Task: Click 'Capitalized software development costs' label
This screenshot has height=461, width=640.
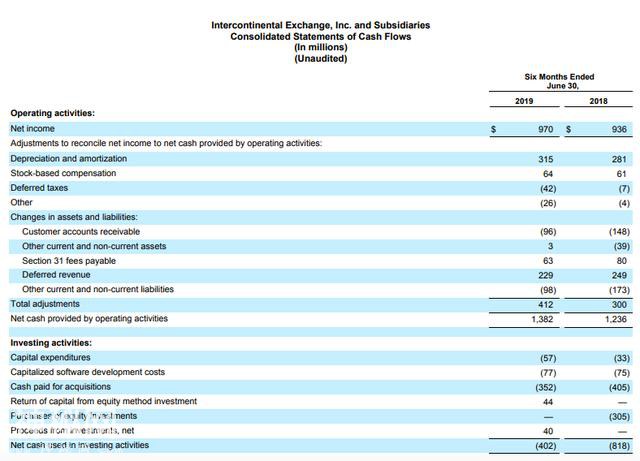Action: (x=87, y=372)
